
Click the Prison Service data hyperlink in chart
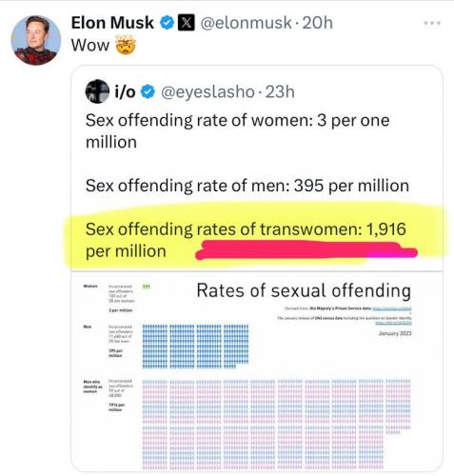392,308
